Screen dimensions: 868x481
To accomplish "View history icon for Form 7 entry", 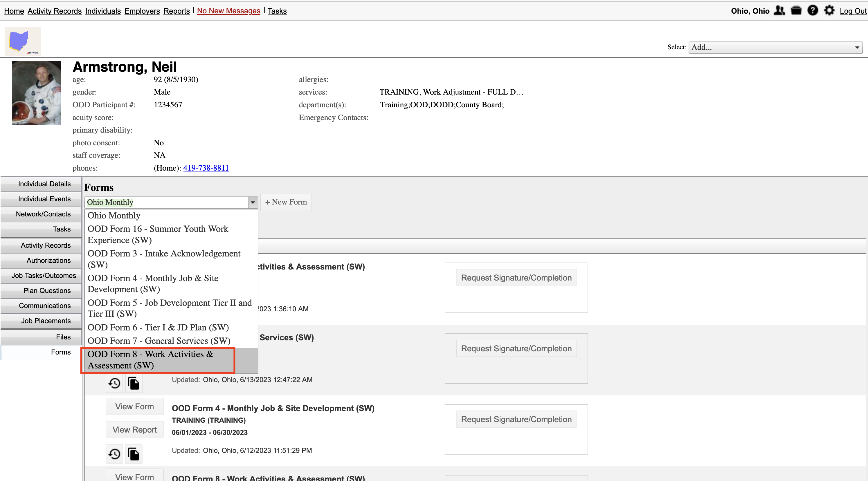I will click(114, 383).
